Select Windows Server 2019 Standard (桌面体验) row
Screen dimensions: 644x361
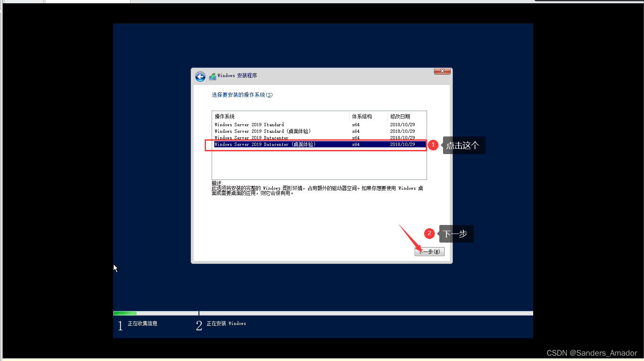coord(319,131)
